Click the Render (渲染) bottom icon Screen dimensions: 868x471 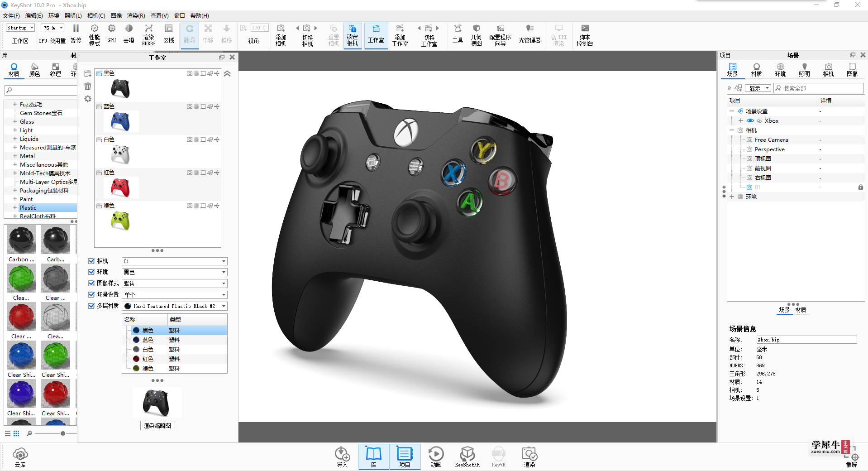(x=529, y=457)
